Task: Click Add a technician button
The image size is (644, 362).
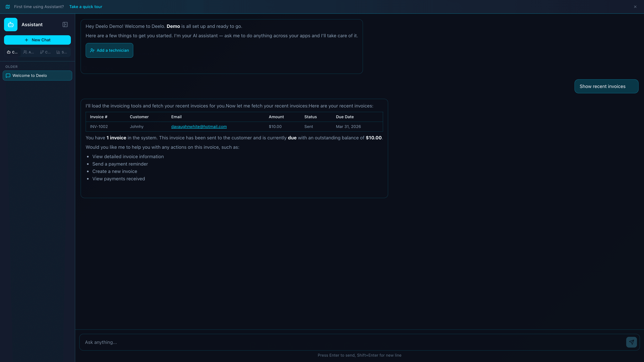Action: coord(109,51)
